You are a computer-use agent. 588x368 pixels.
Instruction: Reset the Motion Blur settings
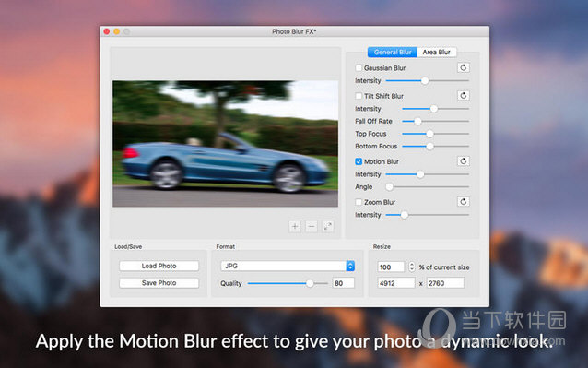(464, 161)
